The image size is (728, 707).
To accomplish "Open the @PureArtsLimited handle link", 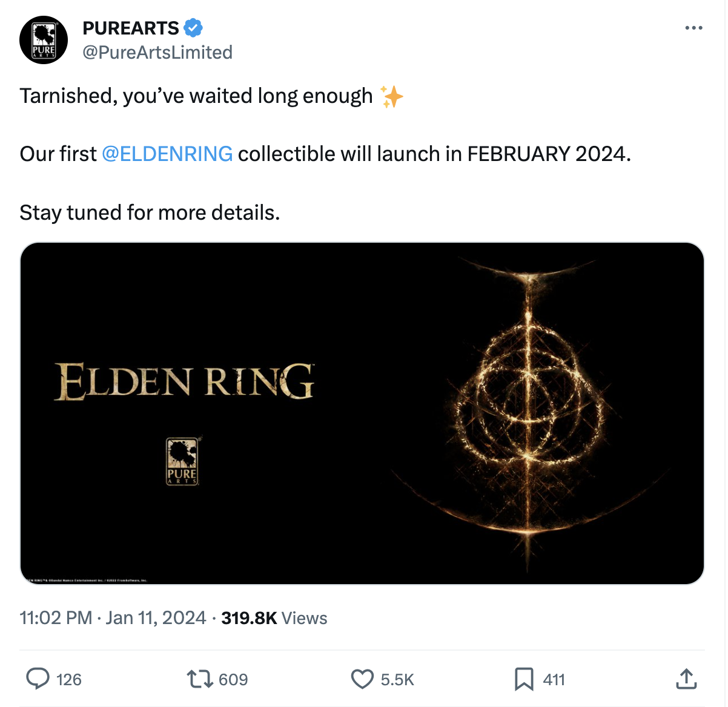I will click(157, 53).
